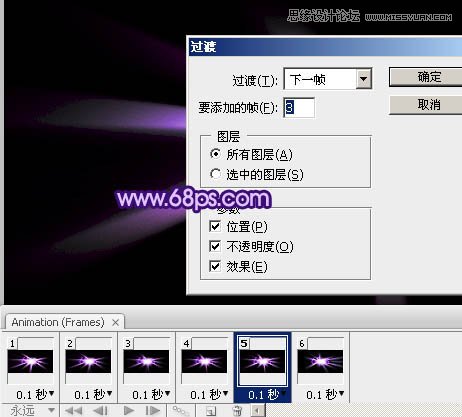The image size is (462, 417).
Task: Select animation frame 3 thumbnail
Action: coord(146,361)
